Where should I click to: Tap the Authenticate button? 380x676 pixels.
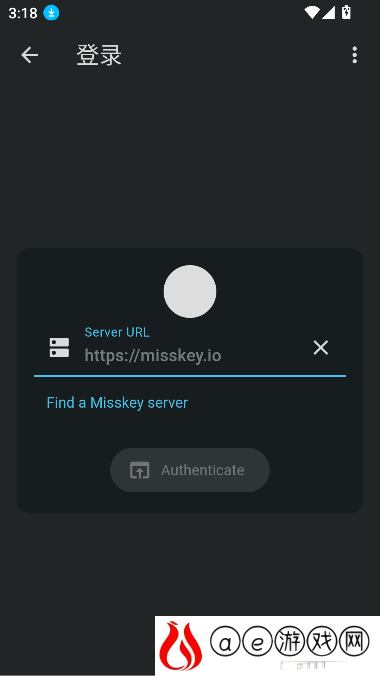pyautogui.click(x=190, y=470)
